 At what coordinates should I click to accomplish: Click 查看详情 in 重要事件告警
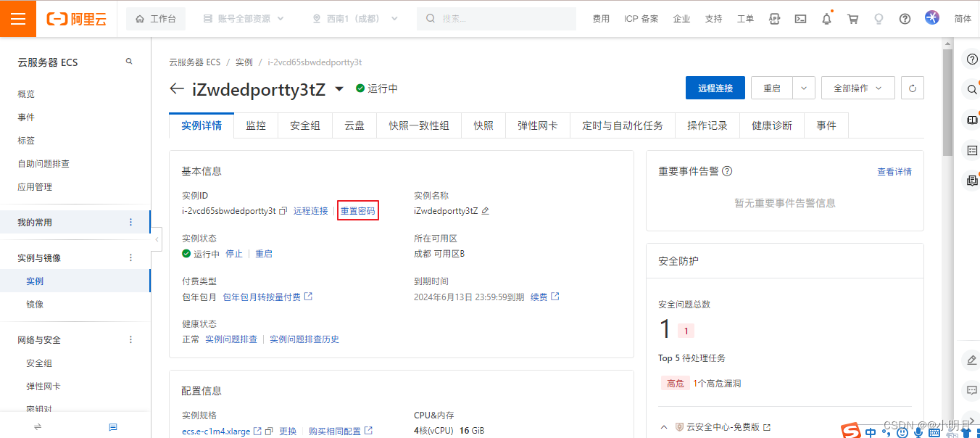(894, 172)
